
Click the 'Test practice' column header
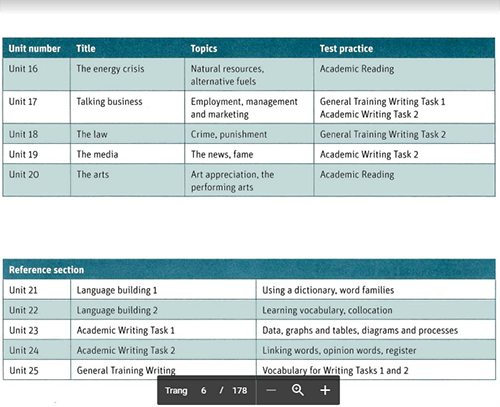346,49
